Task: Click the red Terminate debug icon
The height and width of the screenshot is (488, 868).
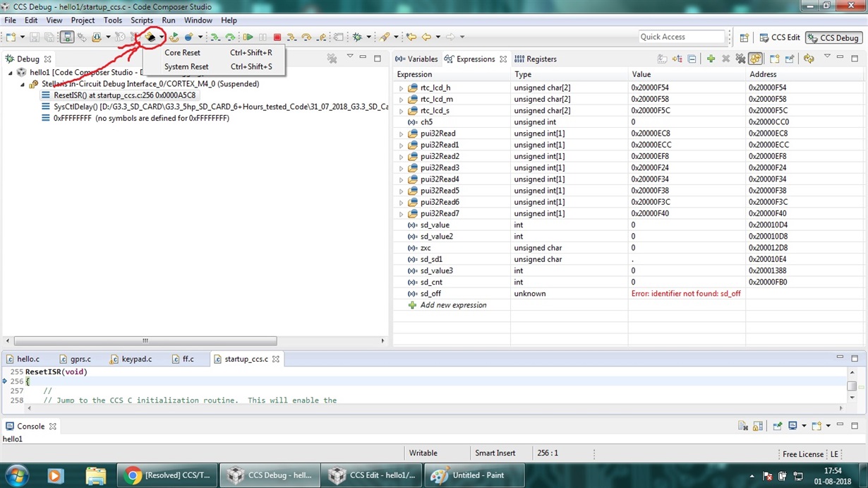Action: 277,37
